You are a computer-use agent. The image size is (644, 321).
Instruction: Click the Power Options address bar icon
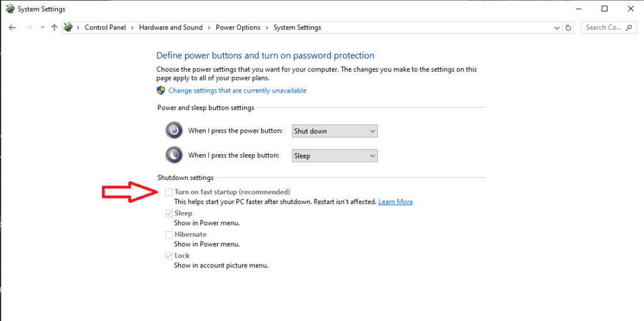click(x=68, y=28)
